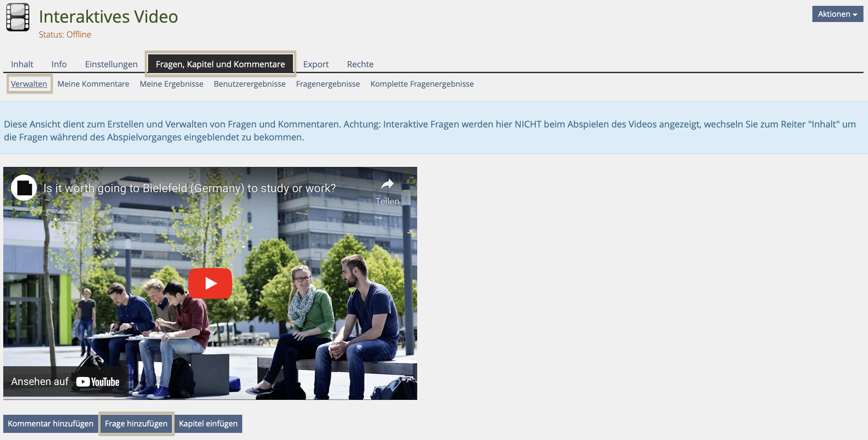Open Meine Kommentare subtab
This screenshot has height=440, width=868.
coord(93,83)
